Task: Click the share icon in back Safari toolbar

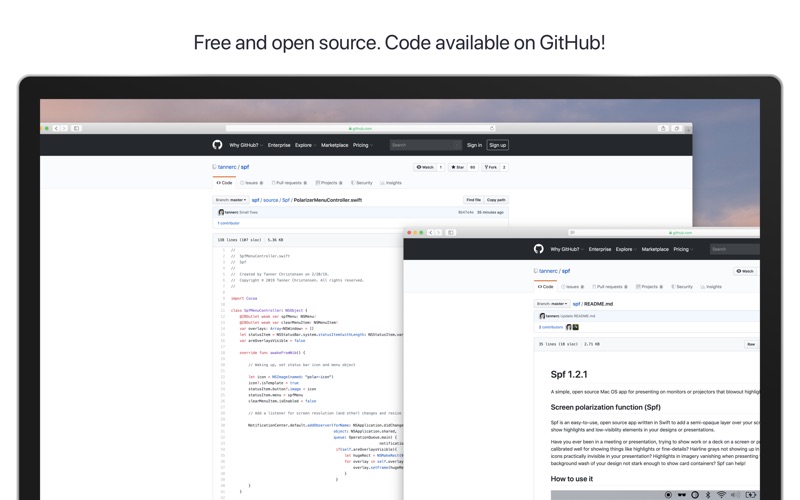Action: point(663,129)
